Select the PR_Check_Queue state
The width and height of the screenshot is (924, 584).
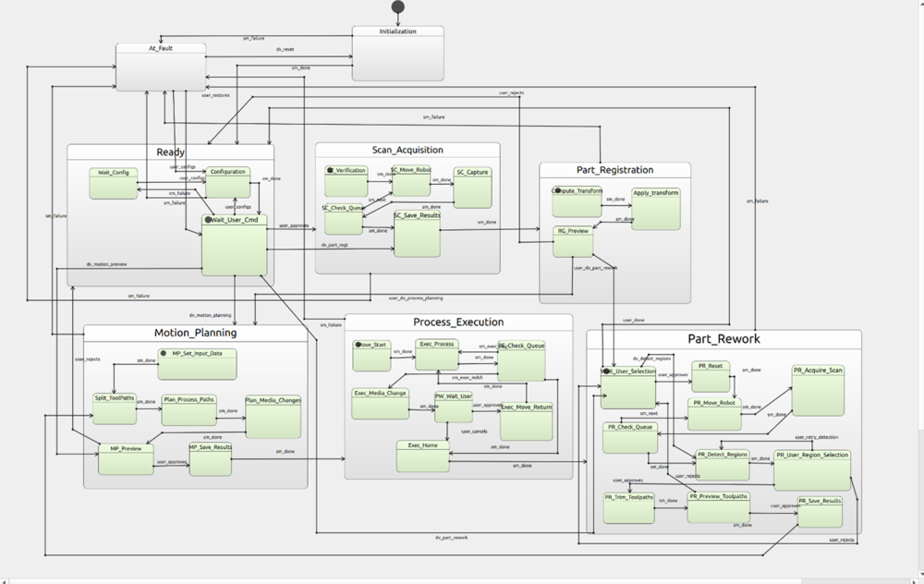click(629, 437)
